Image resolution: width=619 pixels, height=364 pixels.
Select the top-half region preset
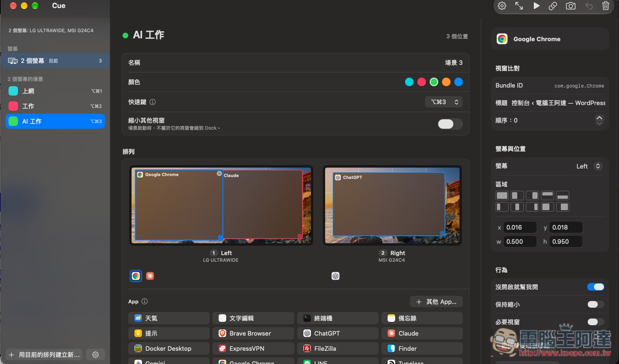point(548,195)
